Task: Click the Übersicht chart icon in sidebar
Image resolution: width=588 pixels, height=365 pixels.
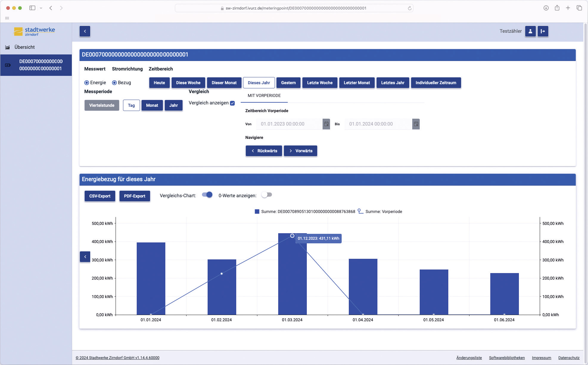Action: click(8, 47)
